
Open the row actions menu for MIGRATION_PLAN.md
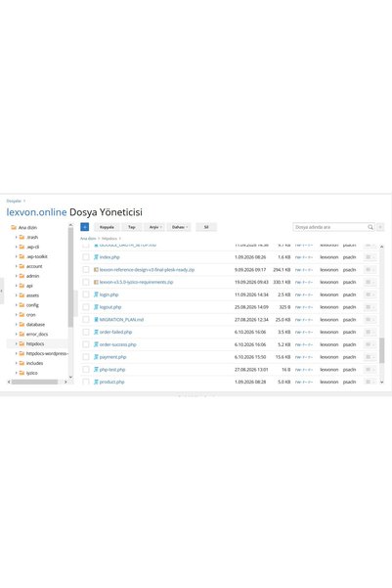click(370, 320)
